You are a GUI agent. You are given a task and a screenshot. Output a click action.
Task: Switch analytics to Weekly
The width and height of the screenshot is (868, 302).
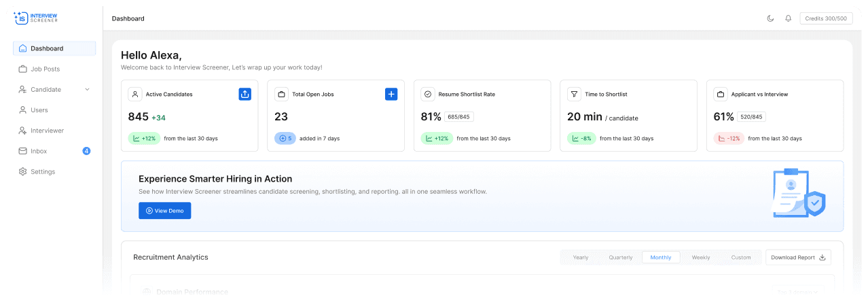coord(701,257)
